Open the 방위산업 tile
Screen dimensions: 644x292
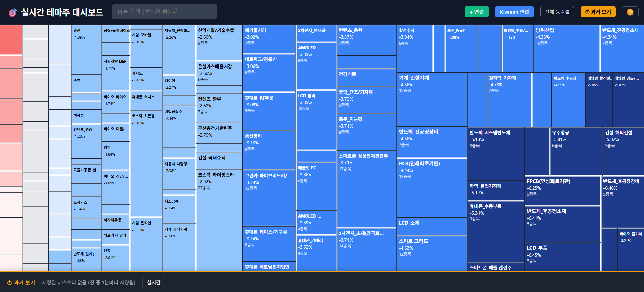pos(567,49)
